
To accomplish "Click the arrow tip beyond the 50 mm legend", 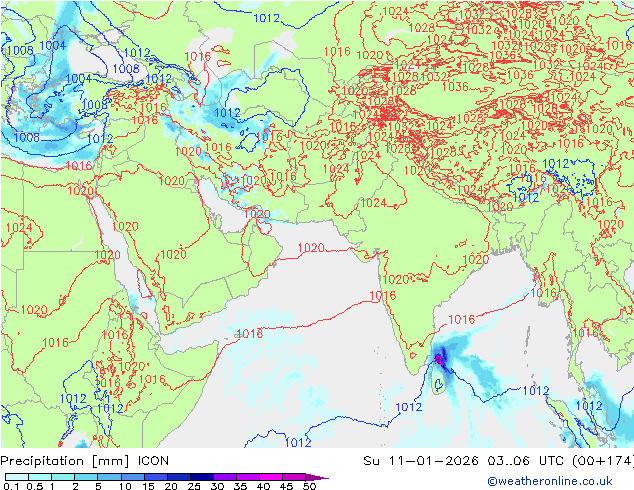I will click(x=317, y=477).
